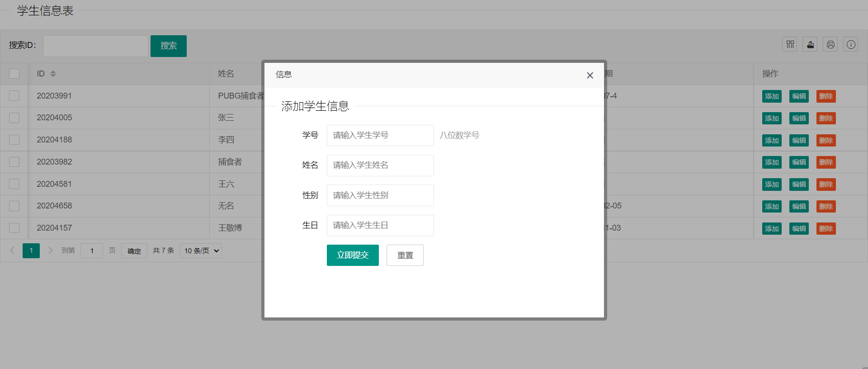
Task: Go to next page arrow
Action: (50, 251)
